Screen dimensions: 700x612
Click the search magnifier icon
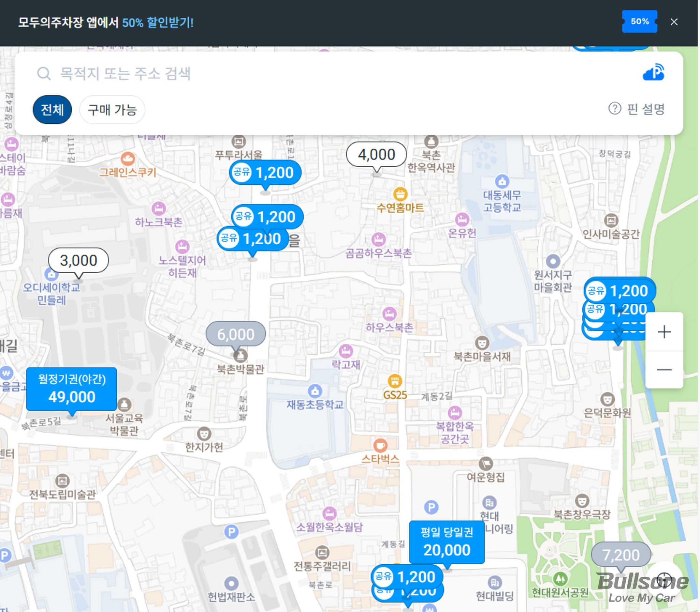point(44,73)
